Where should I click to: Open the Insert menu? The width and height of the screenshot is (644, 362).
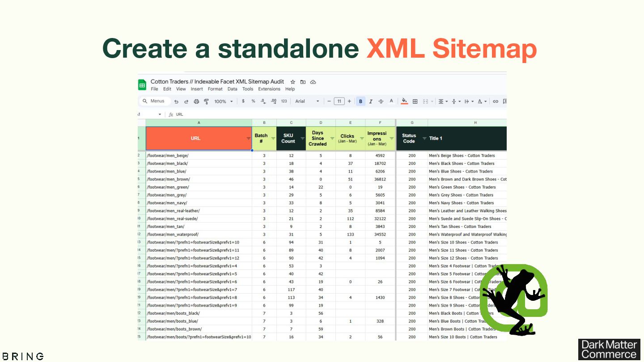pos(197,89)
